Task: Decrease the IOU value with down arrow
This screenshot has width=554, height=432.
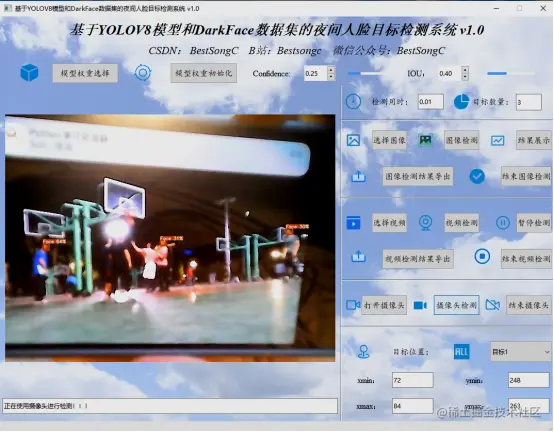Action: tap(465, 77)
